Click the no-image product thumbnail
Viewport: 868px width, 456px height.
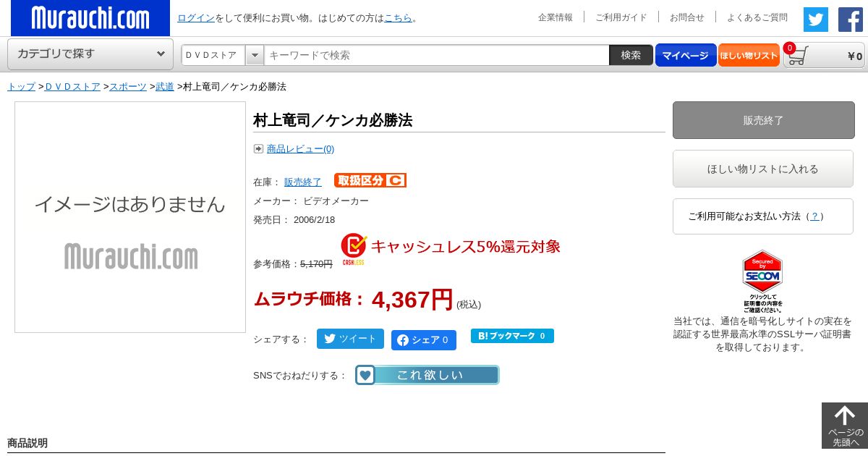coord(130,217)
